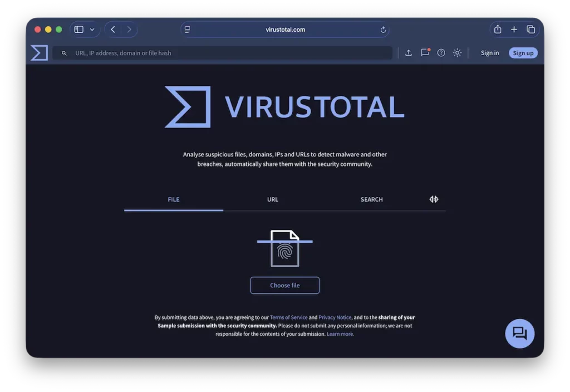Image resolution: width=570 pixels, height=392 pixels.
Task: Open the Safari share icon
Action: click(497, 29)
